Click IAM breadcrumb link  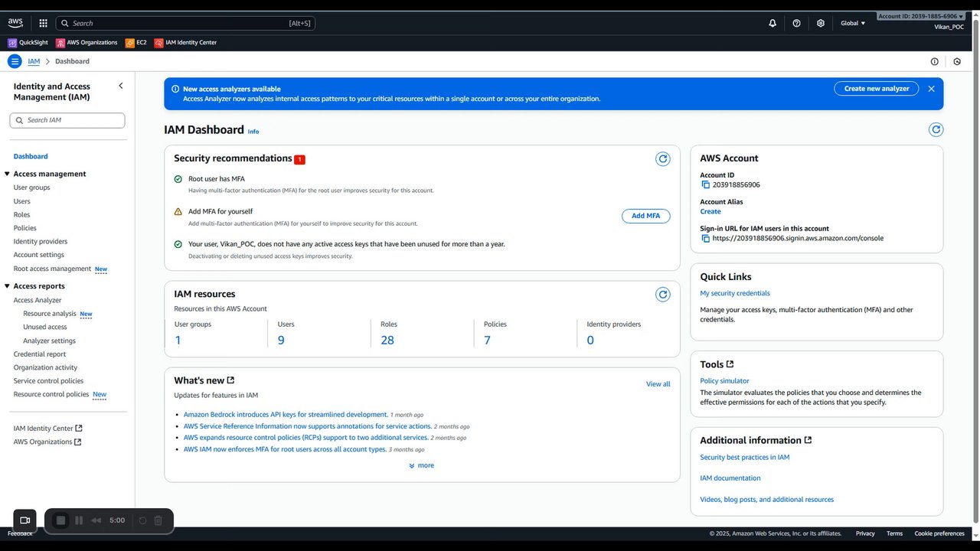(x=34, y=61)
